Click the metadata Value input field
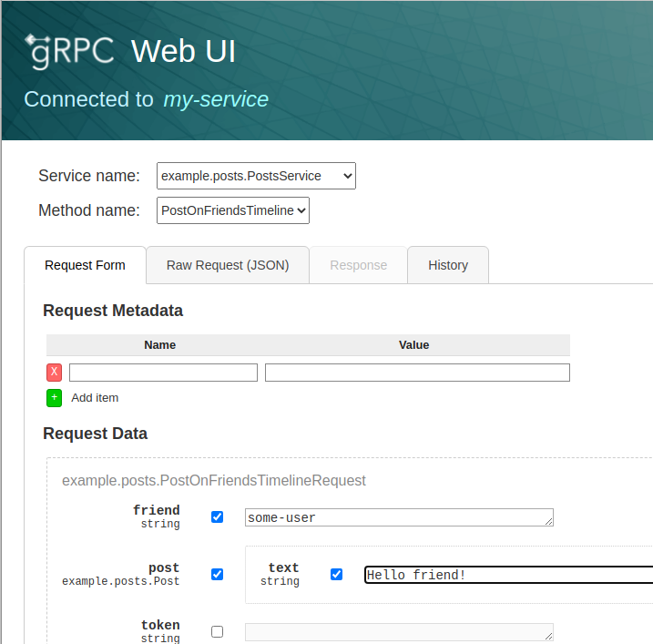 417,373
